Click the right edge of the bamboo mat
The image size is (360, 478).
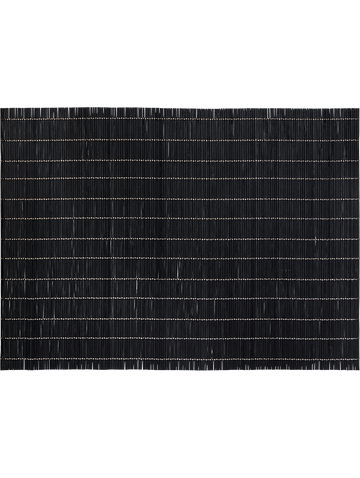tap(358, 239)
